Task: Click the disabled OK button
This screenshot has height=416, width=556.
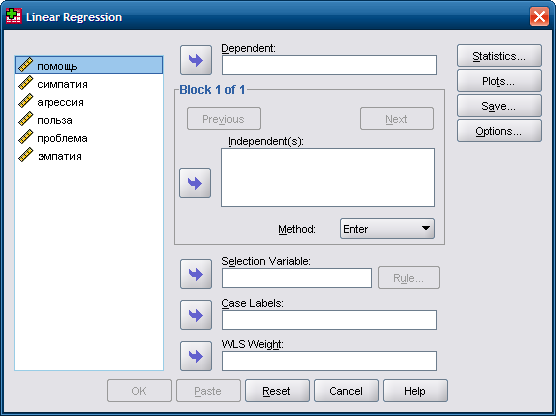Action: pos(139,390)
